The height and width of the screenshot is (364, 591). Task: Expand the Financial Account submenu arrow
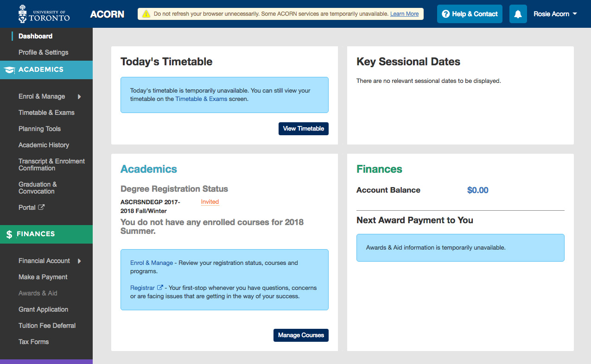tap(79, 261)
